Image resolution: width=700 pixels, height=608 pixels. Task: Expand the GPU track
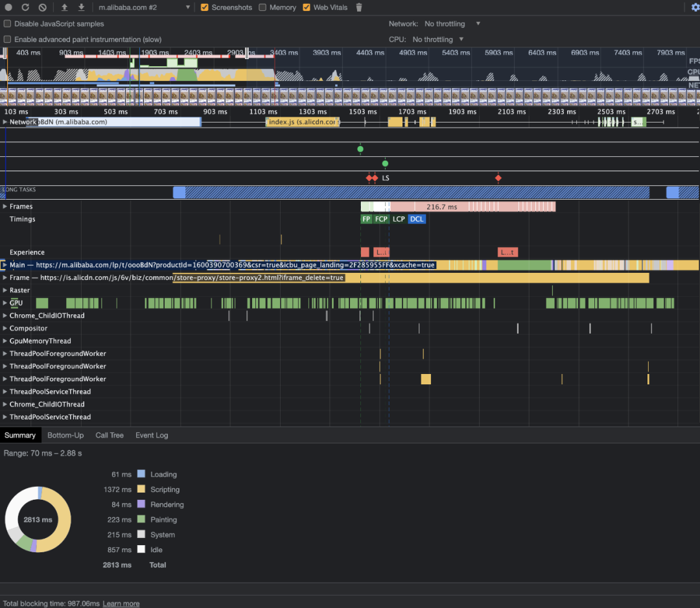5,303
